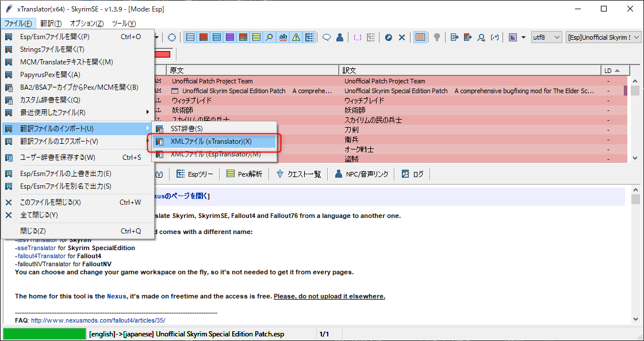The width and height of the screenshot is (644, 341).
Task: Toggle the white list filter button
Action: 190,37
